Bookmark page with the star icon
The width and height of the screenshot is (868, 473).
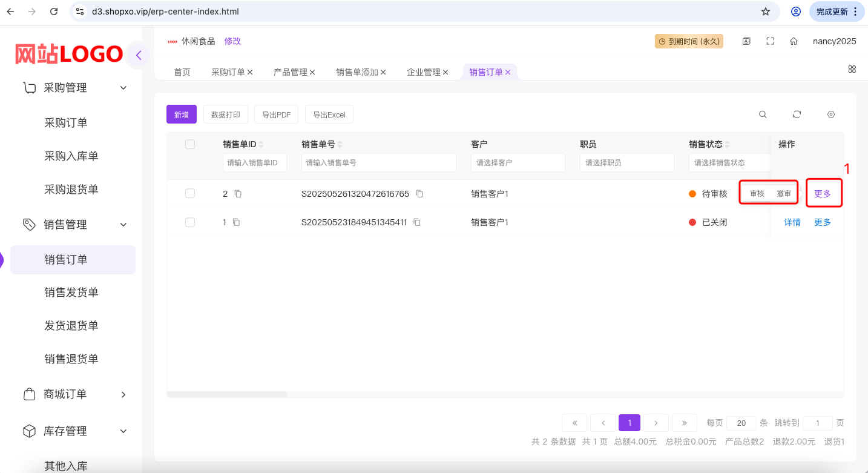click(x=766, y=12)
